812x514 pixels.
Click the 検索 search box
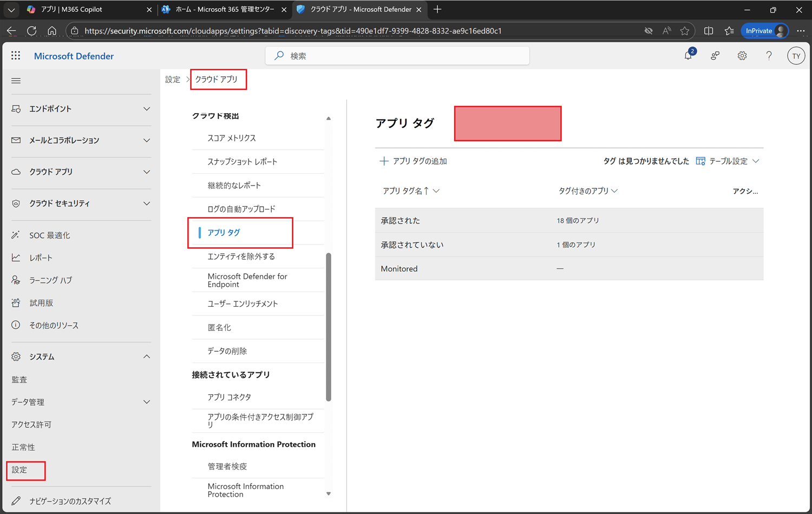click(x=397, y=56)
